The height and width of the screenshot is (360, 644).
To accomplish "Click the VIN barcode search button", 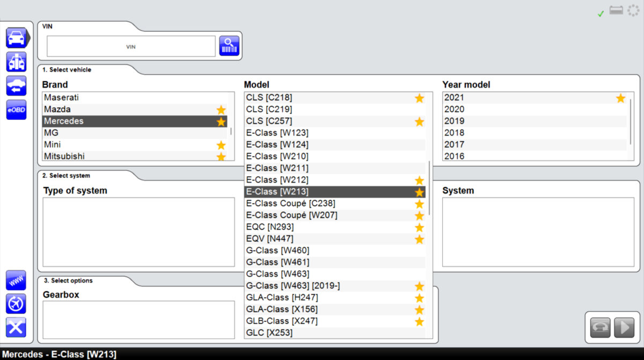I will point(229,46).
